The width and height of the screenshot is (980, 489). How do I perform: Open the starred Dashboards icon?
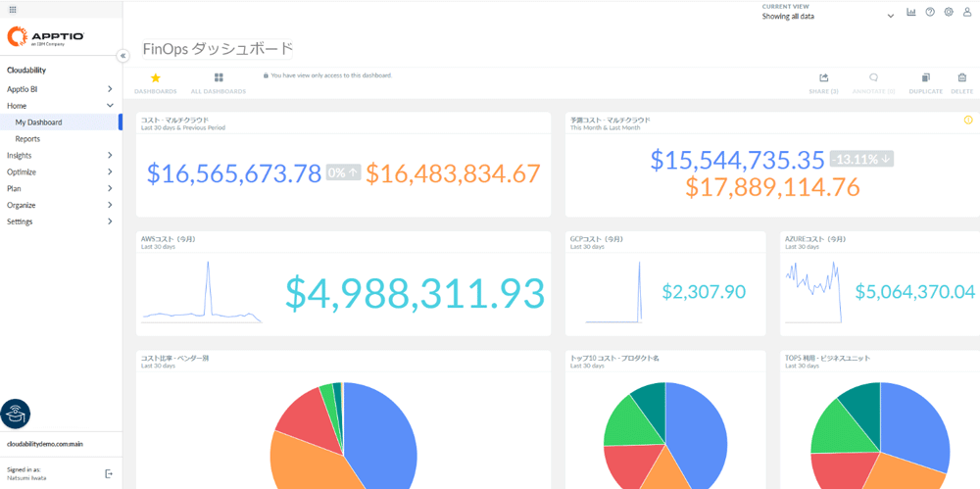point(156,78)
